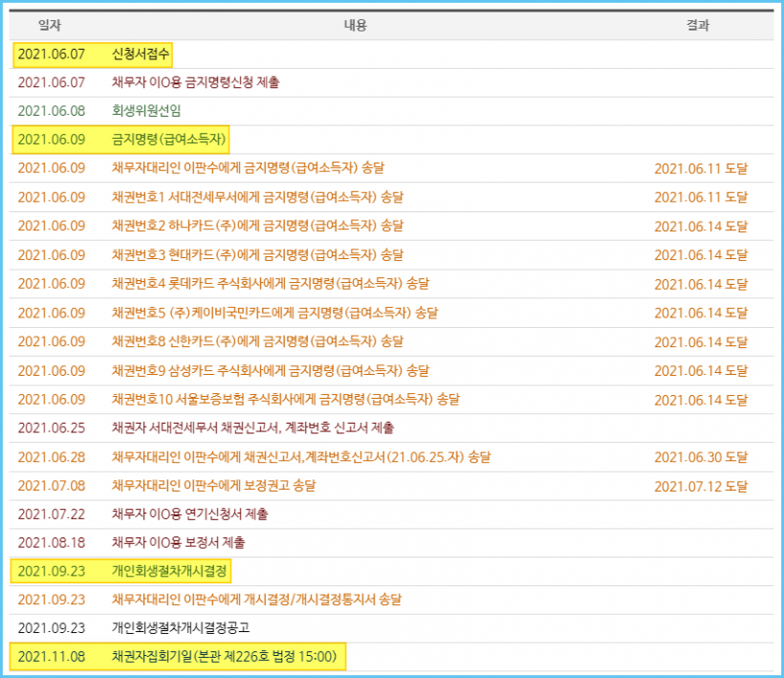Click the 2021.06.28 date cell

pos(52,457)
